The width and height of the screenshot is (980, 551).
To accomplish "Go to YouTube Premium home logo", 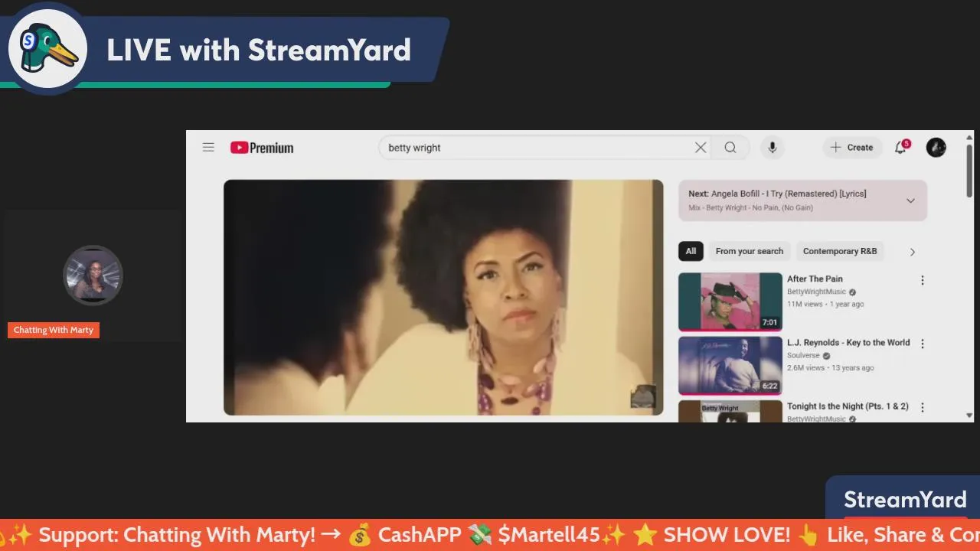I will [262, 148].
